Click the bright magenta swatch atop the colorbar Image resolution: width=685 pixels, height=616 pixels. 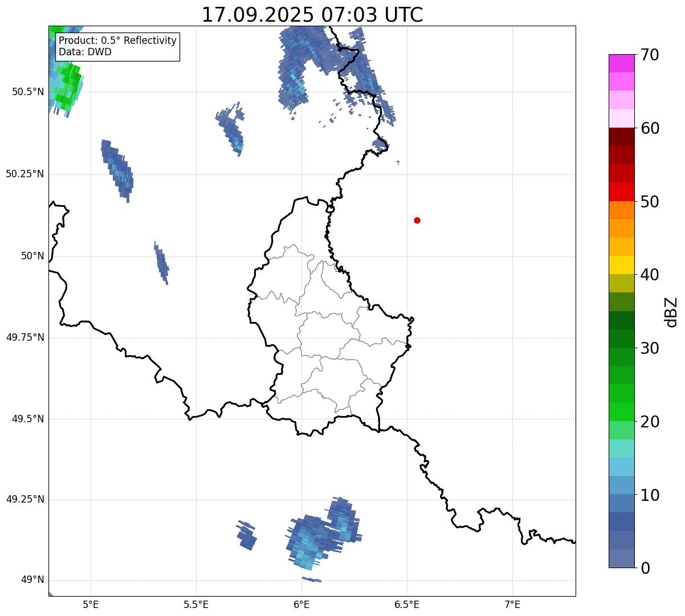point(621,63)
